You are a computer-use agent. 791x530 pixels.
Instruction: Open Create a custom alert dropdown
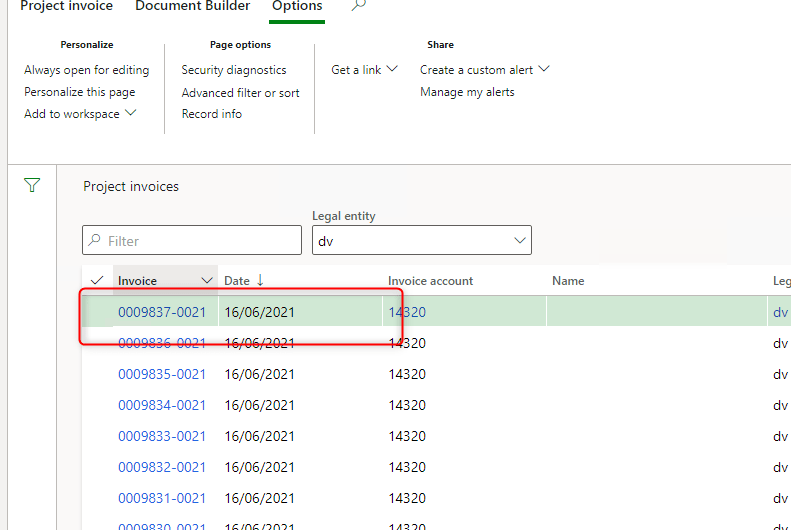pos(484,70)
